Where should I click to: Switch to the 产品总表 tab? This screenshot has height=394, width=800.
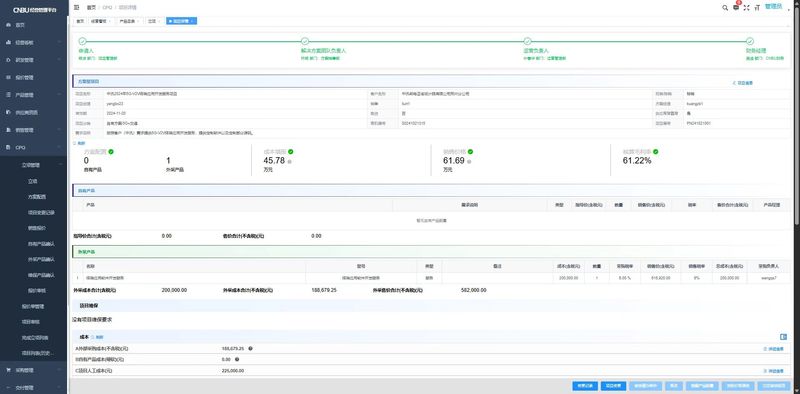130,21
